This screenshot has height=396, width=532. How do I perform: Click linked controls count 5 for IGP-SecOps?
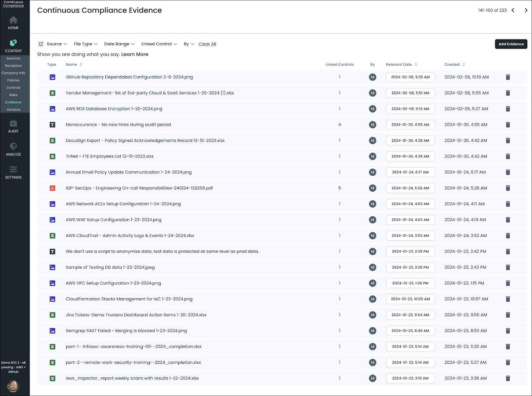[x=339, y=188]
